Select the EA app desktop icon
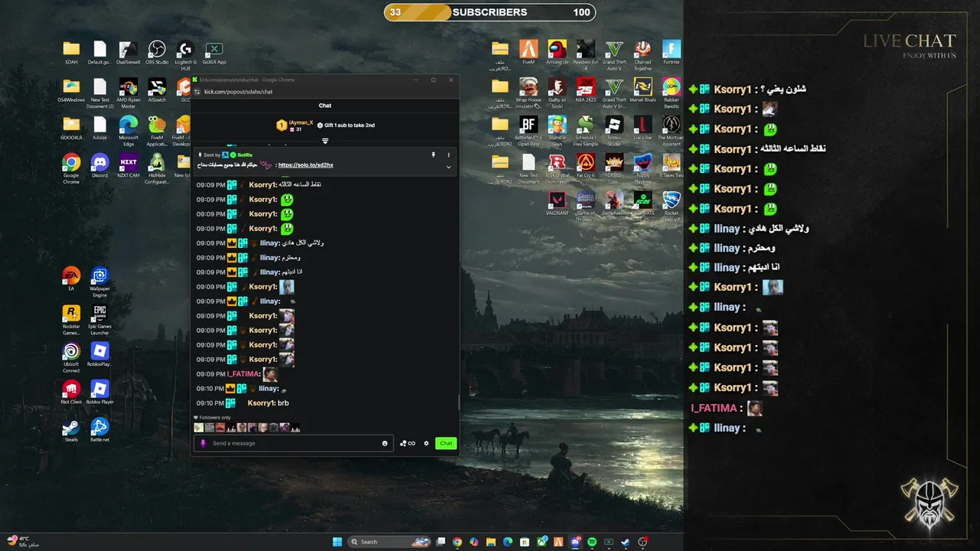Screen dimensions: 980x551 click(x=71, y=279)
